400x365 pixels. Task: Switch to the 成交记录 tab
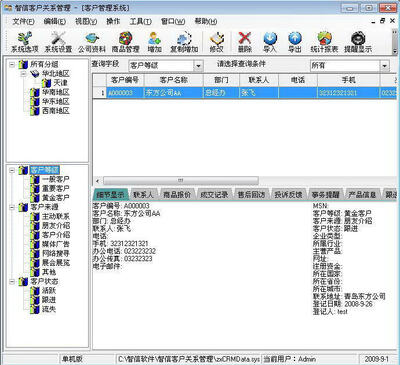(x=214, y=194)
